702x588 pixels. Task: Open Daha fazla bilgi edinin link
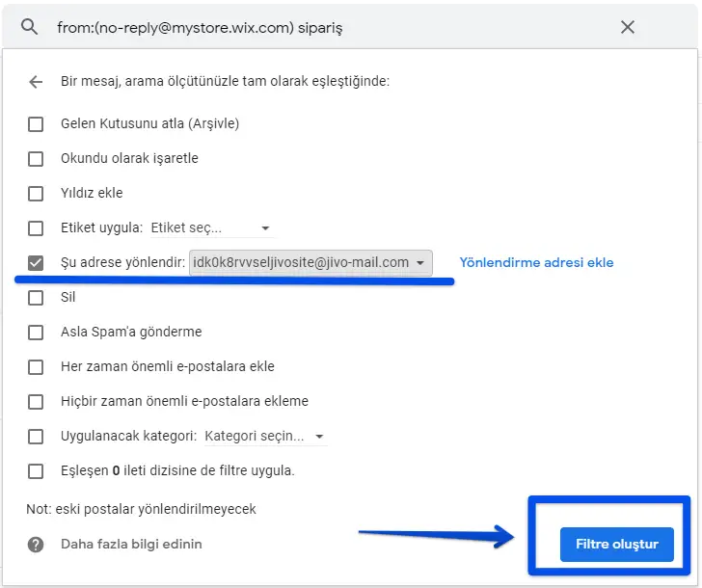[x=131, y=545]
